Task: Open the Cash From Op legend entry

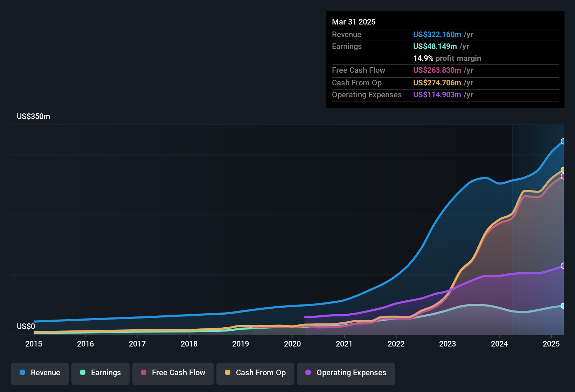Action: (x=255, y=373)
